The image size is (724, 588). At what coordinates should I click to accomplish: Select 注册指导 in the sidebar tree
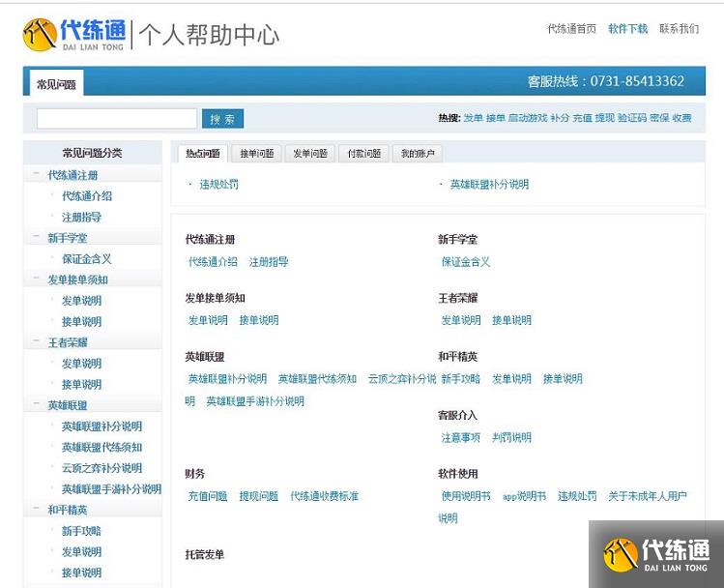coord(82,217)
